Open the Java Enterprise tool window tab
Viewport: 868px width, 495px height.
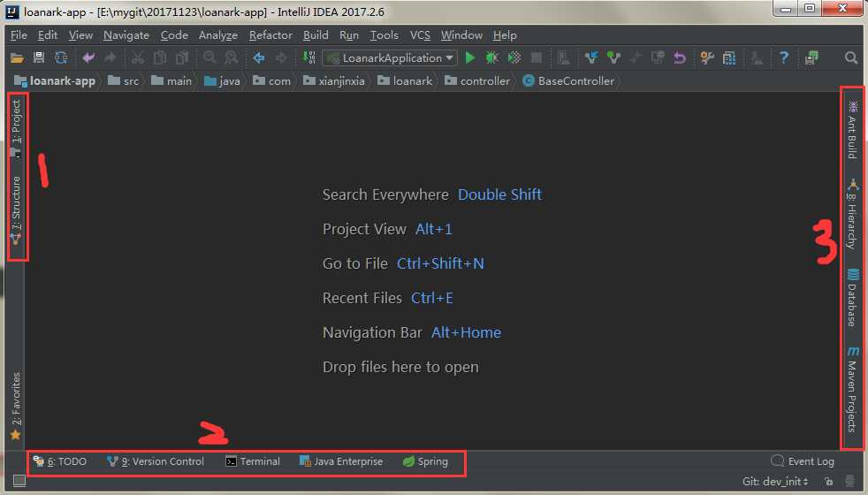coord(341,461)
